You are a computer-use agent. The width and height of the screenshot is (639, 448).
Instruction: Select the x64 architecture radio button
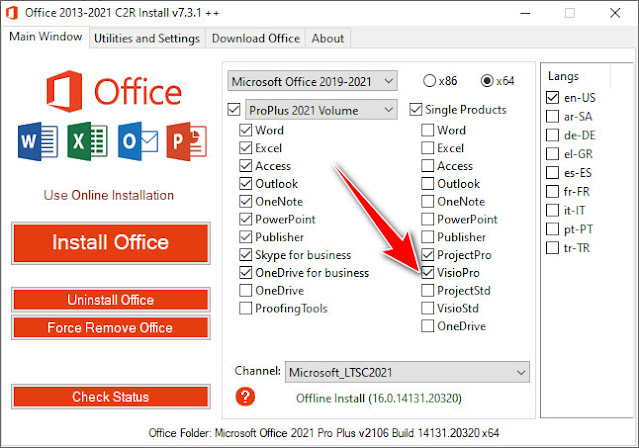tap(487, 81)
